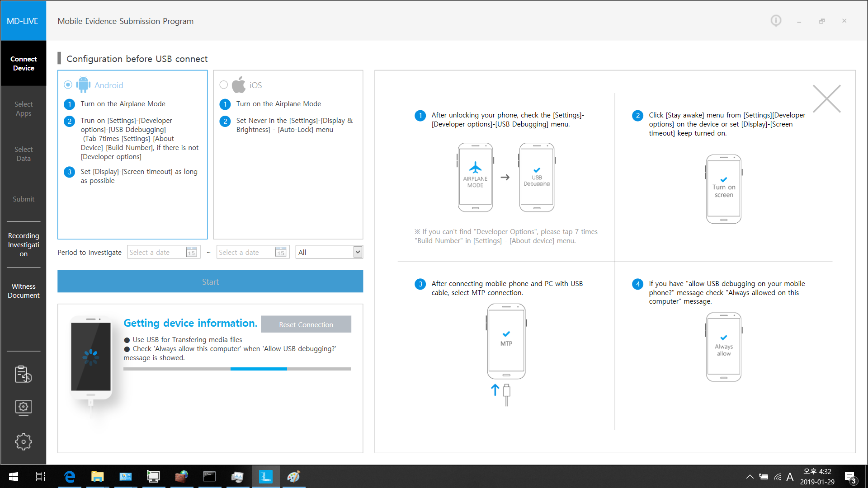Show hidden system tray icons chevron
The image size is (868, 488).
[x=750, y=477]
